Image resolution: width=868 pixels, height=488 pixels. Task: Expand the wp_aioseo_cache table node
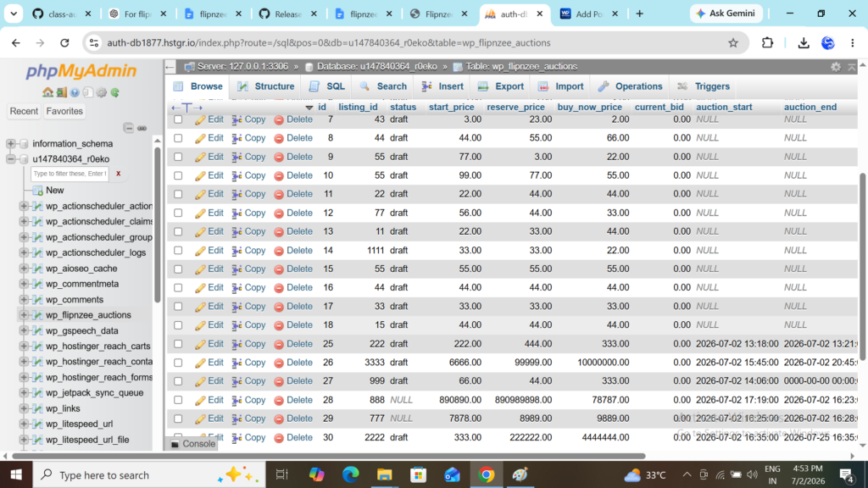coord(24,269)
